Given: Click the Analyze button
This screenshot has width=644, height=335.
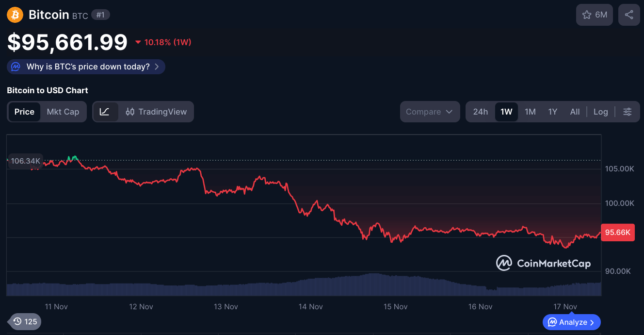Looking at the screenshot, I should coord(571,322).
